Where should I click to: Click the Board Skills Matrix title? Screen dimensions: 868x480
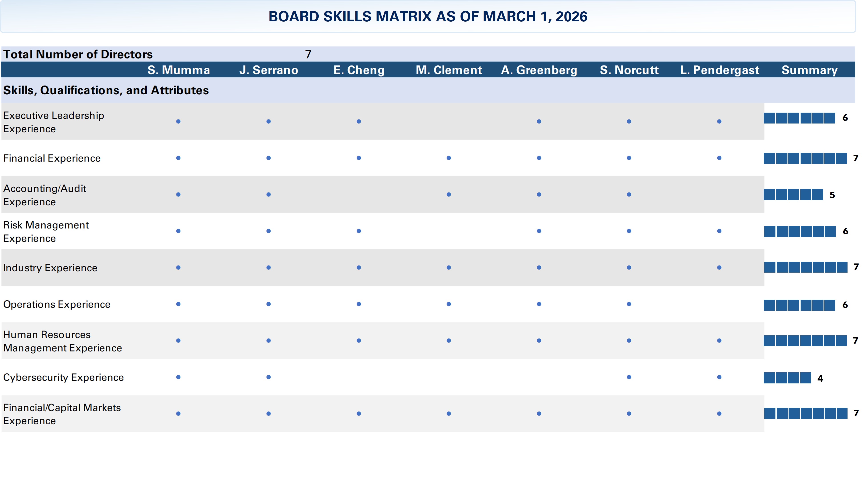click(428, 16)
